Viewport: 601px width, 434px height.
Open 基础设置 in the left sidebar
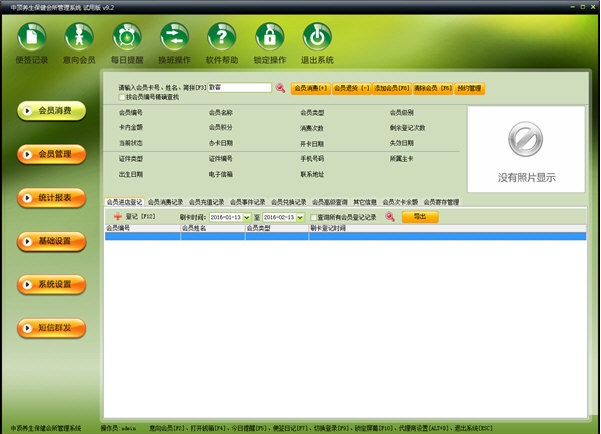[51, 241]
